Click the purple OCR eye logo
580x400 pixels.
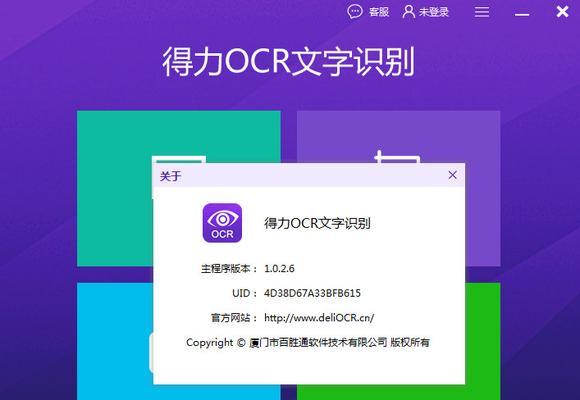(222, 223)
